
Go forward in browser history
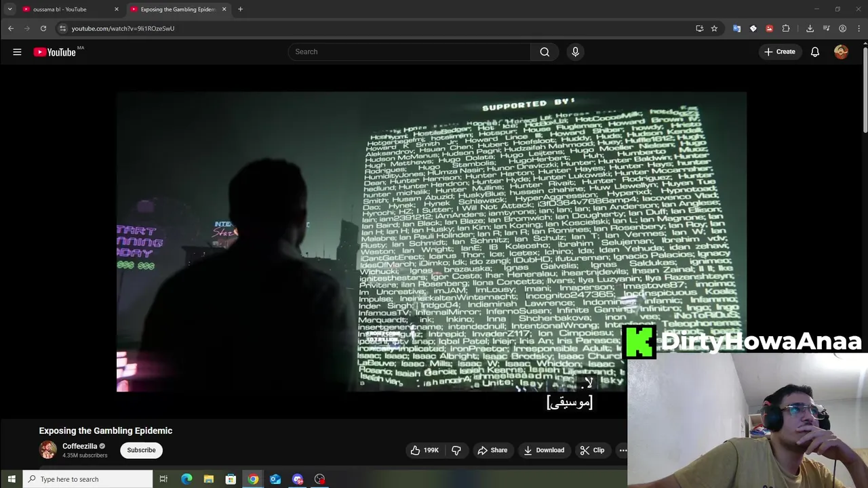coord(27,28)
